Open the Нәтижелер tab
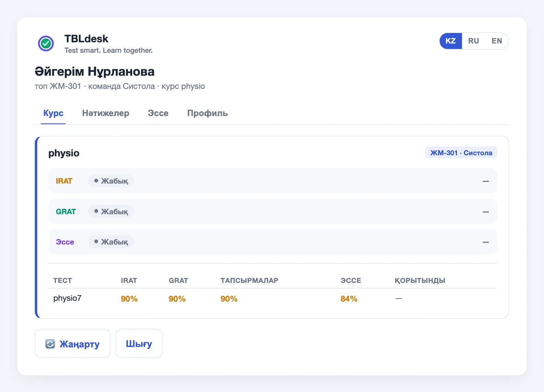 (x=106, y=113)
